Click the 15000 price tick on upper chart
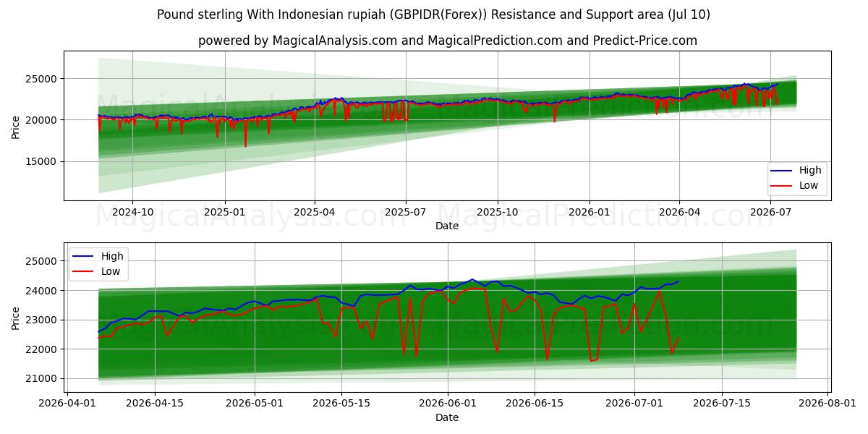868x434 pixels. [43, 162]
